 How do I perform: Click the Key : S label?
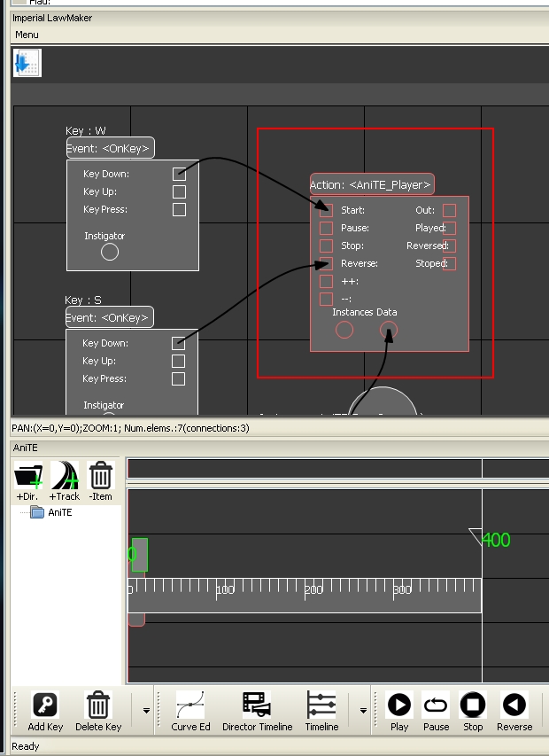[83, 300]
